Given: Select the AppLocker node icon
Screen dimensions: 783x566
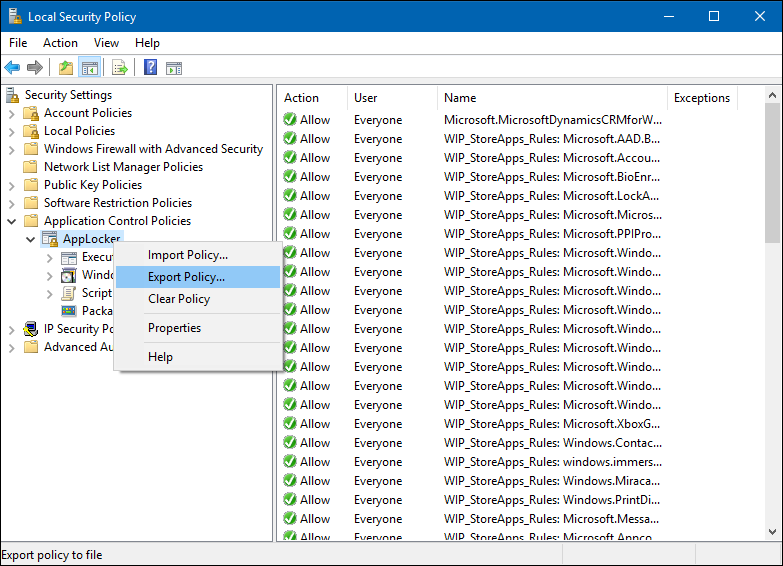Looking at the screenshot, I should [50, 239].
